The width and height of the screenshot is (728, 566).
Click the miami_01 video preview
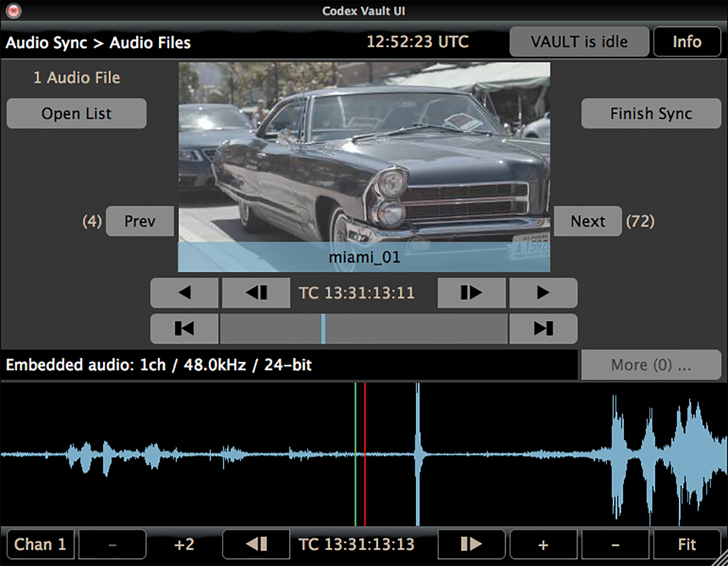[x=364, y=167]
